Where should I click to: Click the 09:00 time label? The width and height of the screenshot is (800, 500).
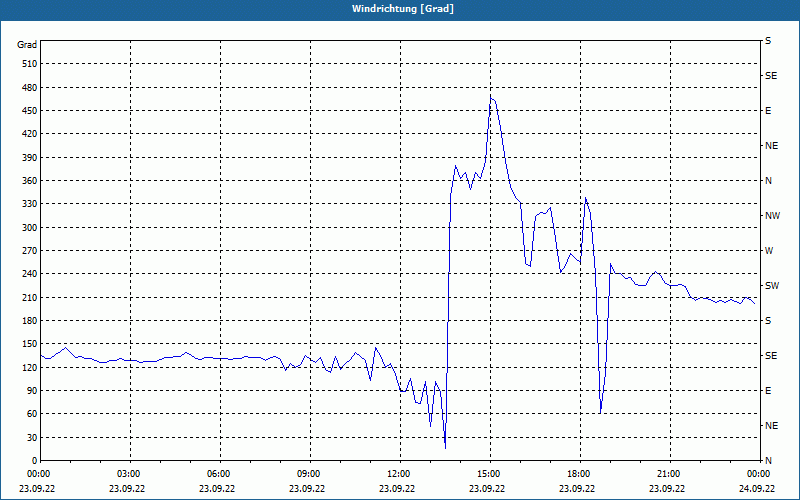point(310,474)
